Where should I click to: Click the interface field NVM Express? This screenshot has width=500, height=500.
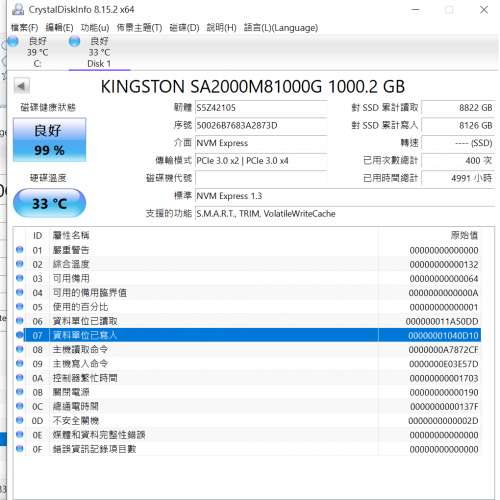(x=261, y=143)
